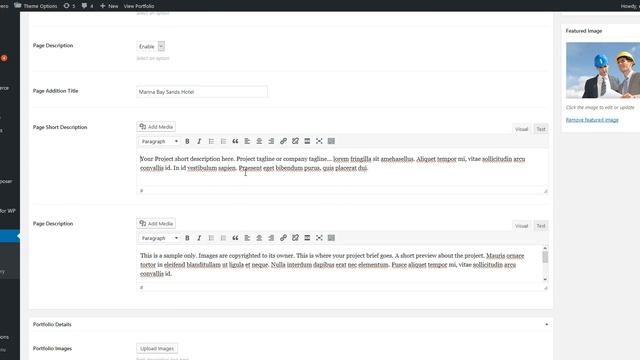Click scroll-down arrow in lower Page Description editor

tap(545, 280)
